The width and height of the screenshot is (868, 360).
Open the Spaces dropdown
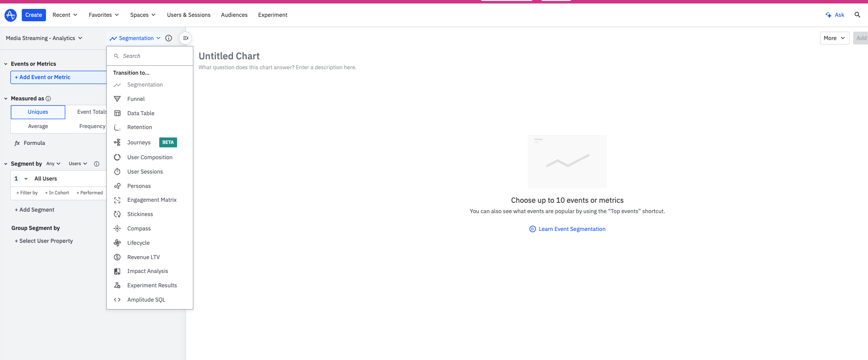pyautogui.click(x=143, y=15)
